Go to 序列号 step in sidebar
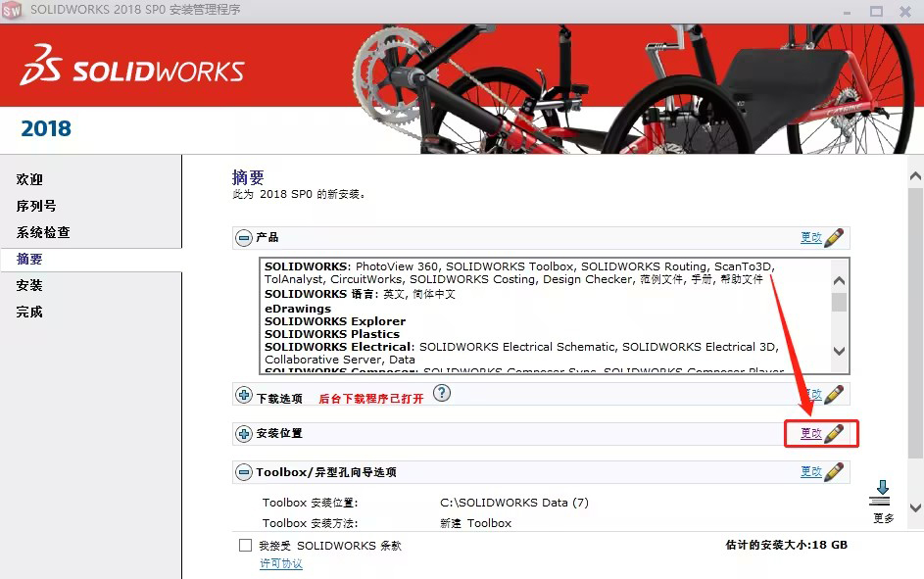924x579 pixels. tap(36, 206)
